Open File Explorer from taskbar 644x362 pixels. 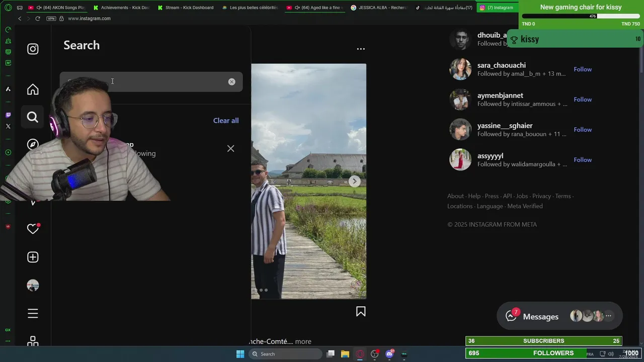(345, 354)
